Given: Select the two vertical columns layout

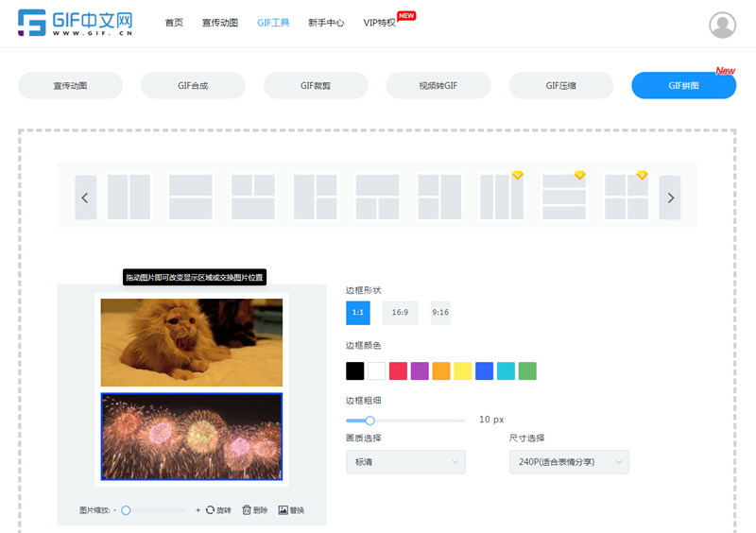Looking at the screenshot, I should [x=129, y=197].
